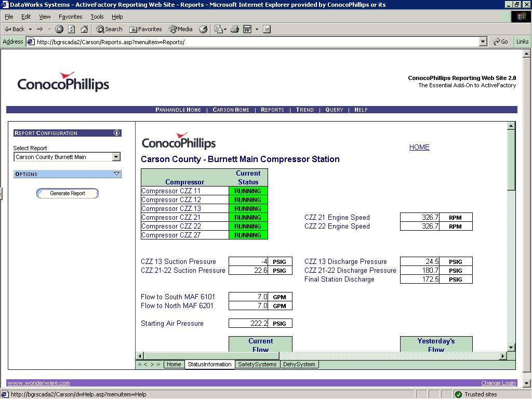Screen dimensions: 532x399
Task: Switch to the SafetySystems sheet tab
Action: pos(257,364)
